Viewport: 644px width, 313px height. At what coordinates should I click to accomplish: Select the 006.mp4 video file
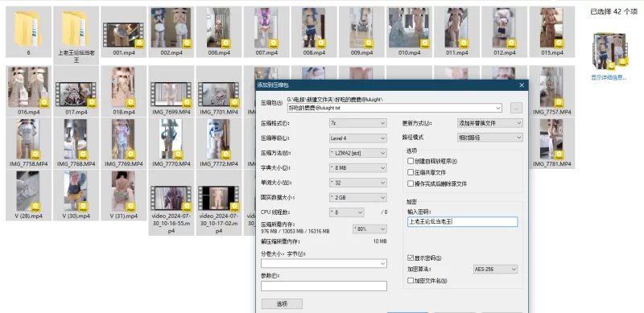point(219,31)
